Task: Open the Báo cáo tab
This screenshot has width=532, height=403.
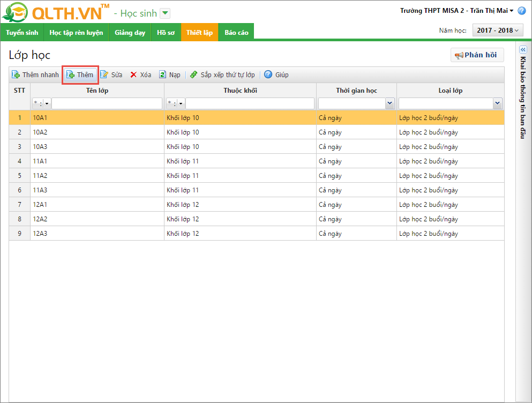Action: coord(236,33)
